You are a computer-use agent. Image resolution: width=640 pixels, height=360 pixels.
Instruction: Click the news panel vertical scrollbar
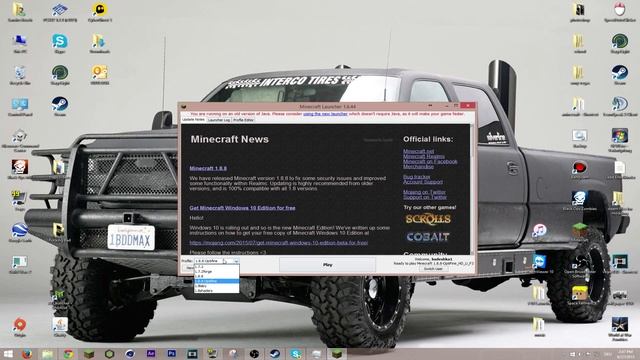[473, 190]
